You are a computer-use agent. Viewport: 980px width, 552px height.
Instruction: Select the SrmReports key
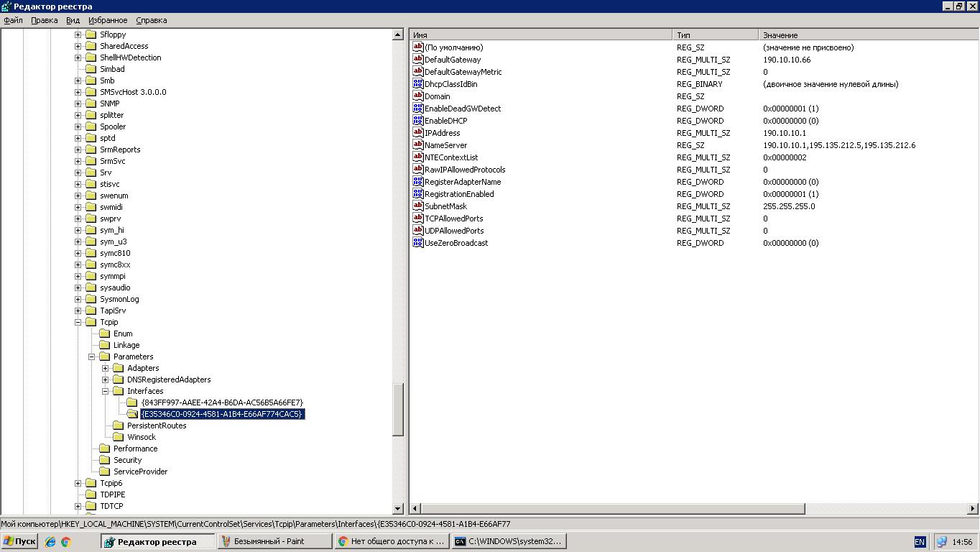[120, 149]
